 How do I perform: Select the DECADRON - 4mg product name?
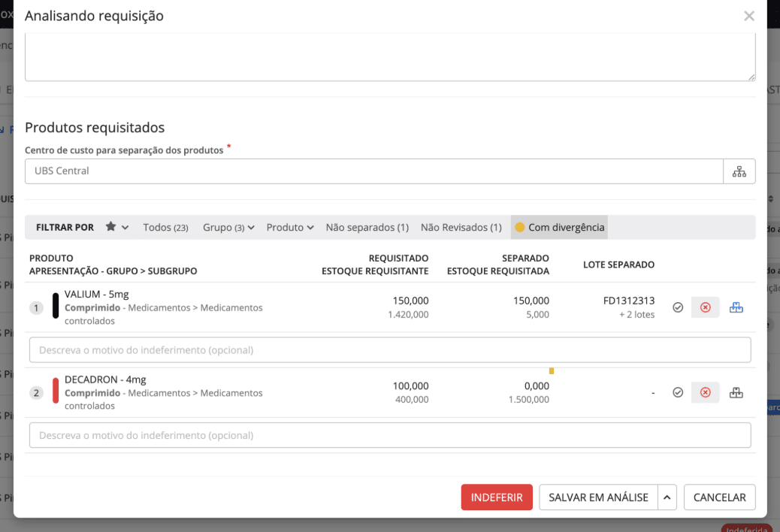[x=105, y=379]
